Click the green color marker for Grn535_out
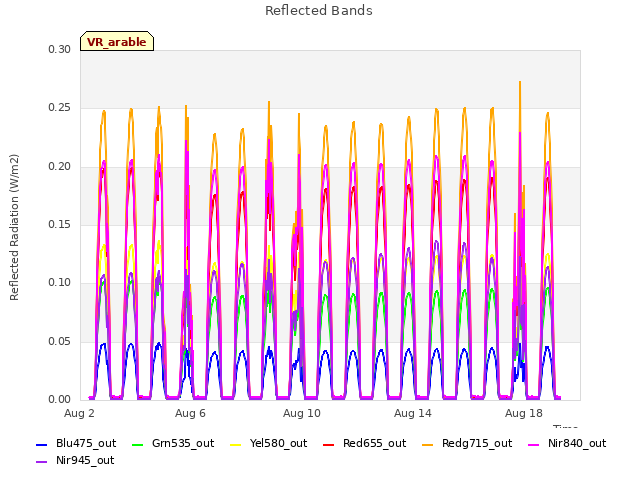Screen dimensions: 640x480 [x=138, y=444]
